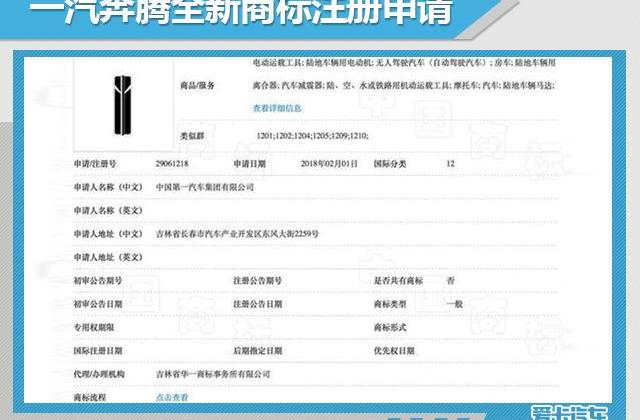Click the 商标类型 label
The height and width of the screenshot is (420, 640).
pos(390,304)
